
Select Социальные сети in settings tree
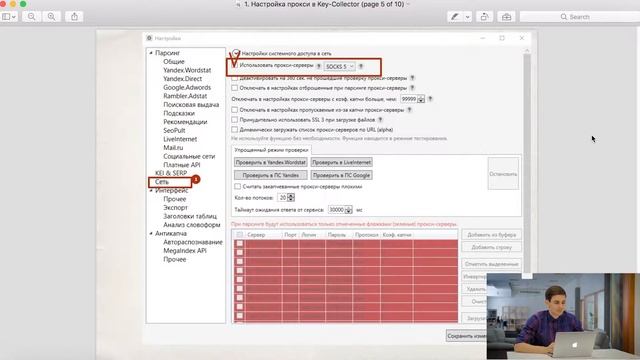click(189, 156)
